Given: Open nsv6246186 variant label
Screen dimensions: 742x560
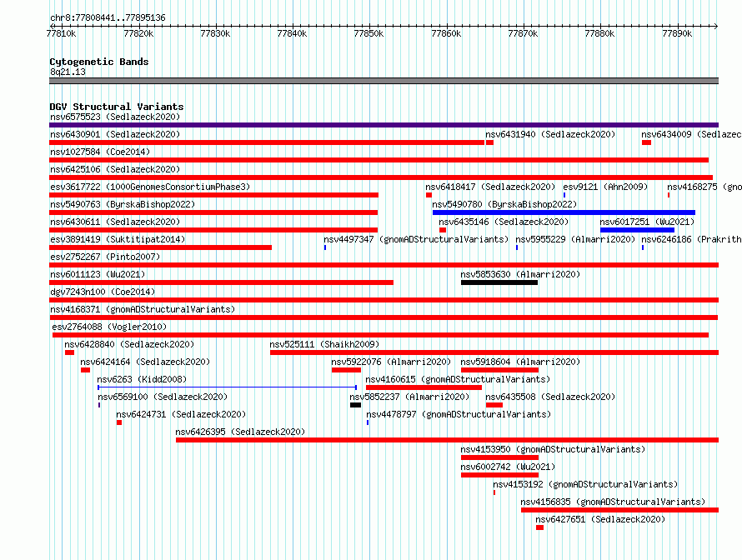Looking at the screenshot, I should click(x=691, y=239).
